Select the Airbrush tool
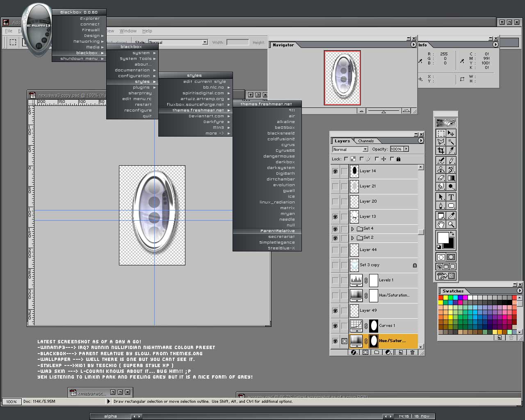This screenshot has height=420, width=525. click(441, 161)
